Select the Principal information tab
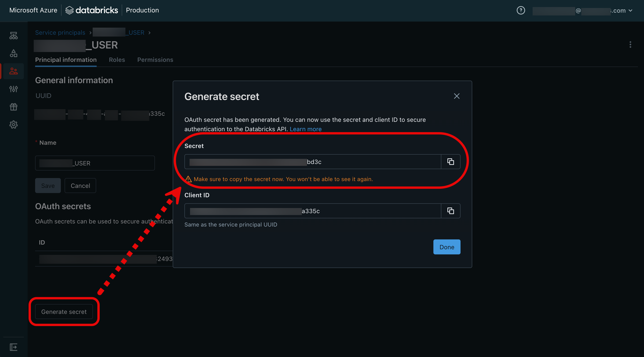Viewport: 644px width, 357px height. tap(66, 59)
